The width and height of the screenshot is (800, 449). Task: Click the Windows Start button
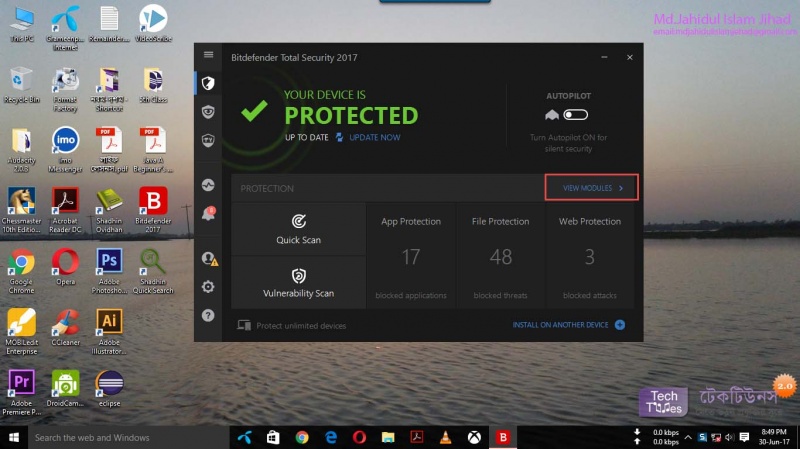pyautogui.click(x=14, y=437)
